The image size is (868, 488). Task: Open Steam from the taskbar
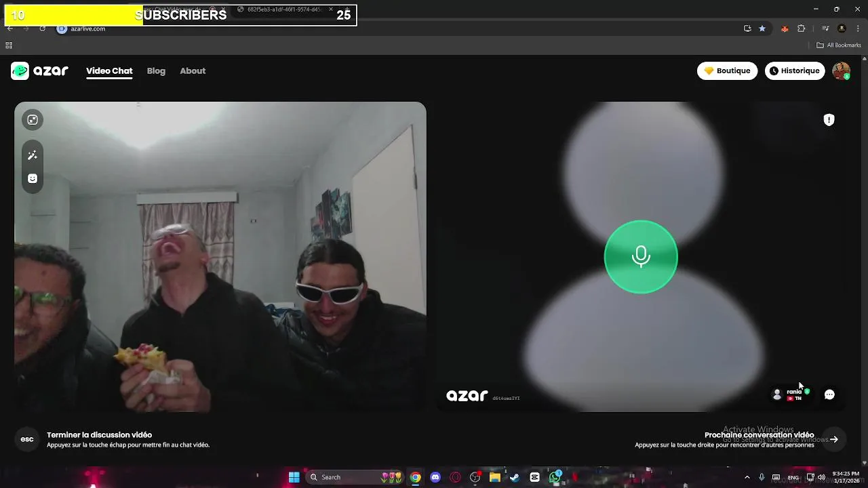click(515, 477)
